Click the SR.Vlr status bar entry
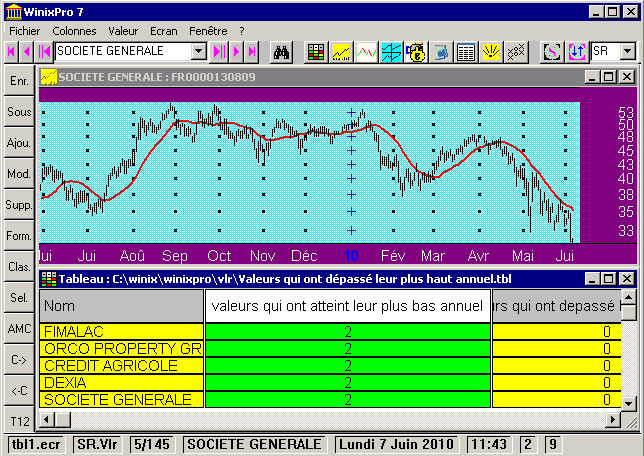644x456 pixels. point(98,444)
